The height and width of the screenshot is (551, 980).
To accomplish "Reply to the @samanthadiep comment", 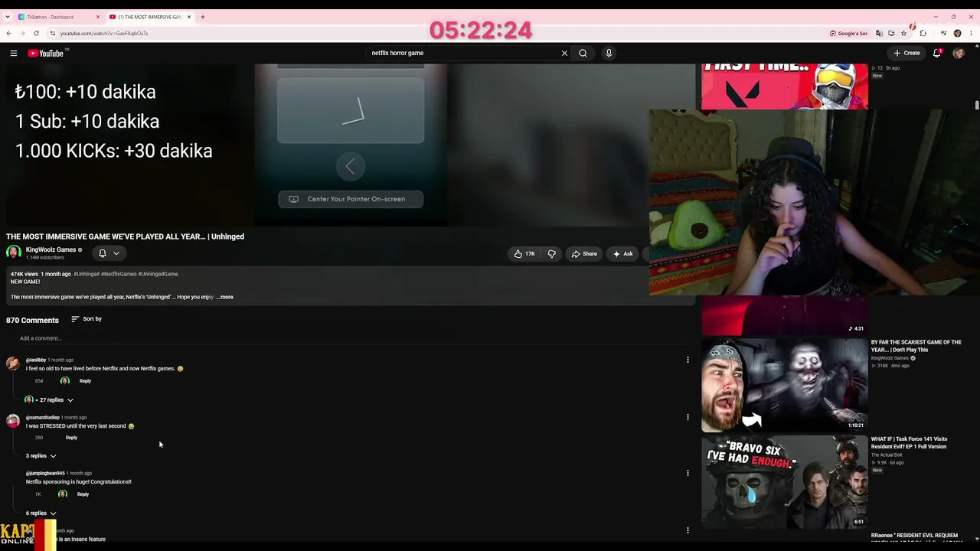I will 71,438.
